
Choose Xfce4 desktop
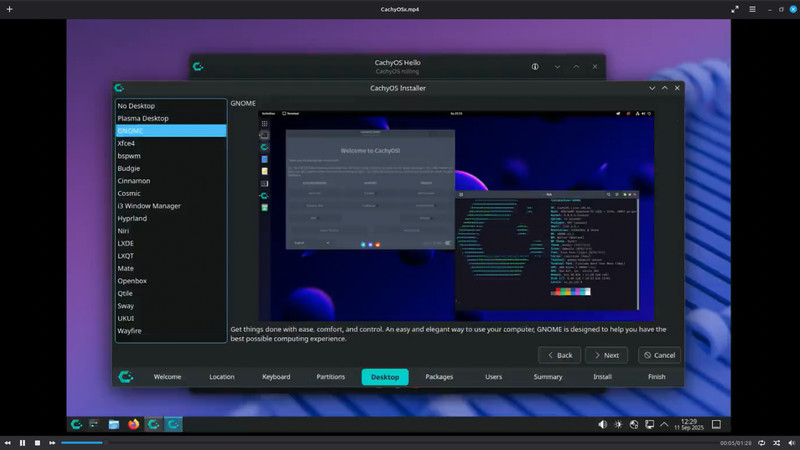(171, 143)
